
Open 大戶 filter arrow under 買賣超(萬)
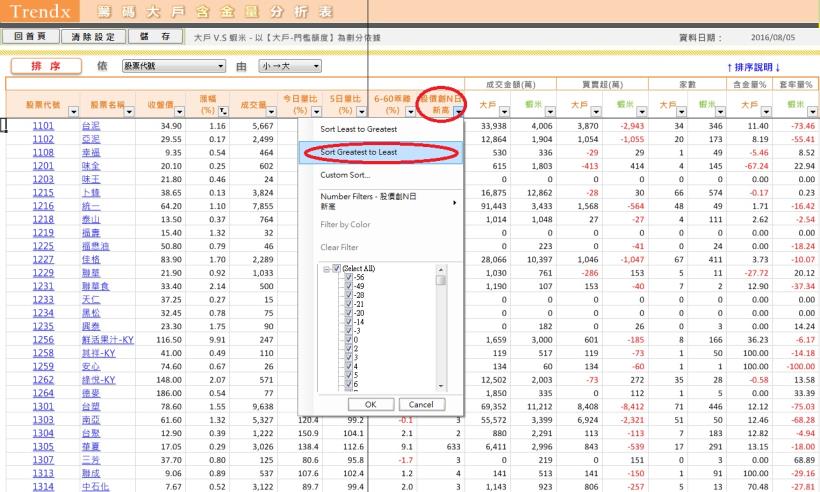[x=596, y=111]
